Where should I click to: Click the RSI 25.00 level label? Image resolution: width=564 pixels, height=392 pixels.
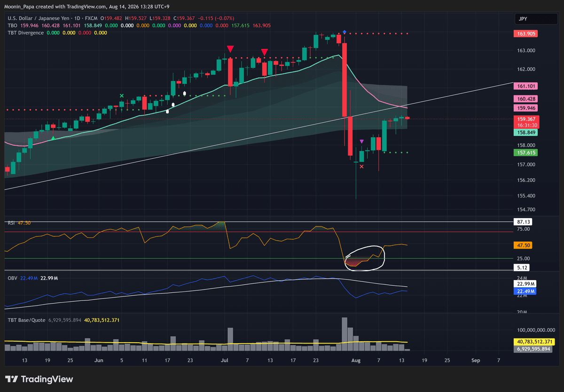[x=523, y=259]
